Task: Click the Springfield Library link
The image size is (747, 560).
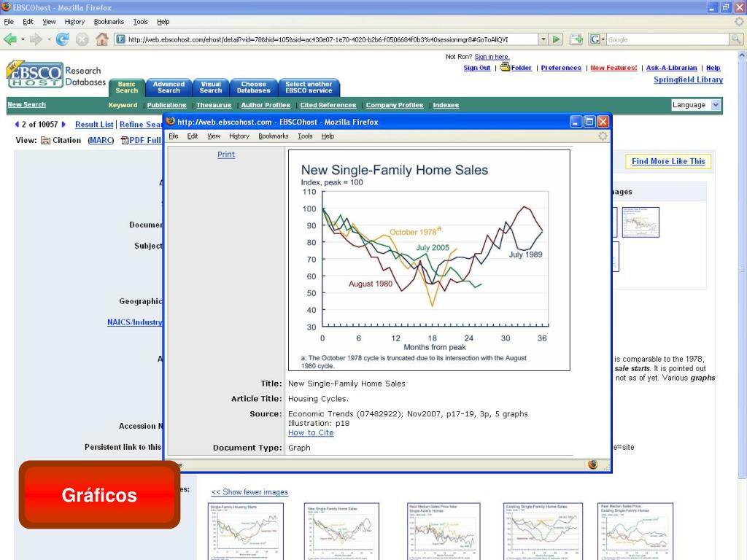Action: tap(688, 79)
